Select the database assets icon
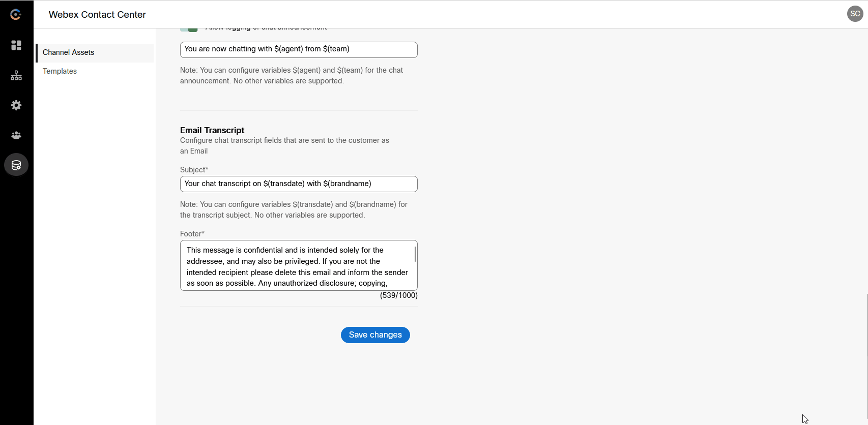This screenshot has height=425, width=868. pyautogui.click(x=16, y=165)
